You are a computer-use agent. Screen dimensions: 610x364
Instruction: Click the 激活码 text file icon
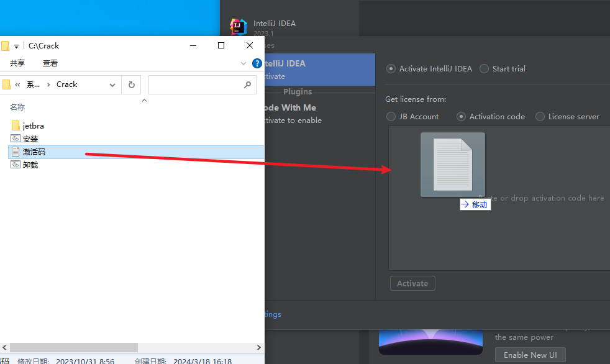[x=16, y=152]
